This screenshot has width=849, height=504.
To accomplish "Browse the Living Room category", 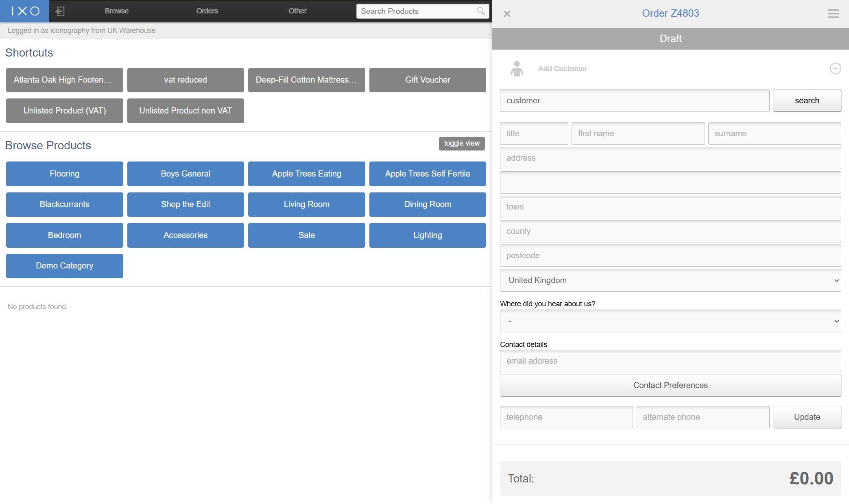I will [x=306, y=204].
